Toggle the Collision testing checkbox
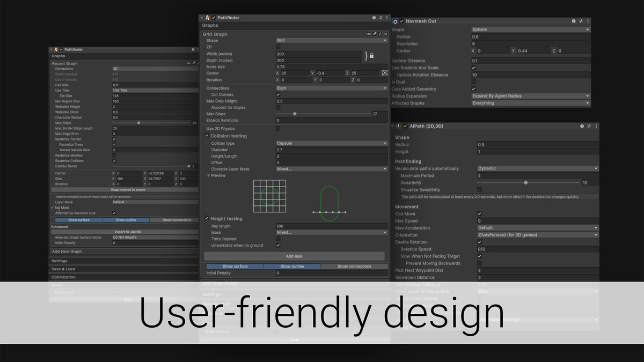Image resolution: width=644 pixels, height=362 pixels. 207,136
